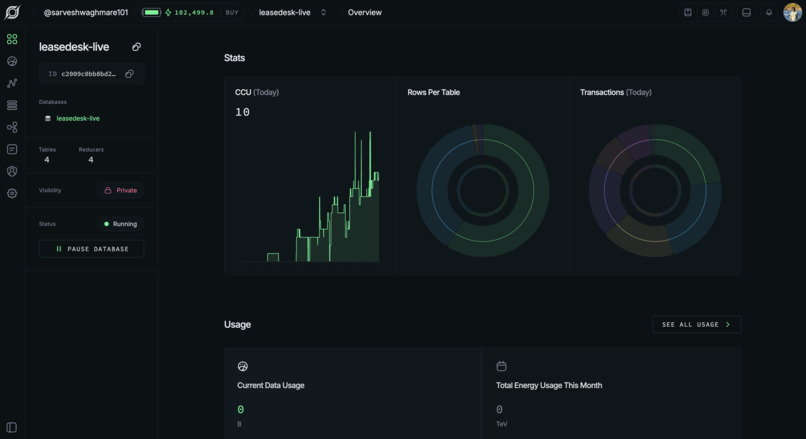Click the Usage section heading
Screen dimensions: 806x439
(x=237, y=324)
